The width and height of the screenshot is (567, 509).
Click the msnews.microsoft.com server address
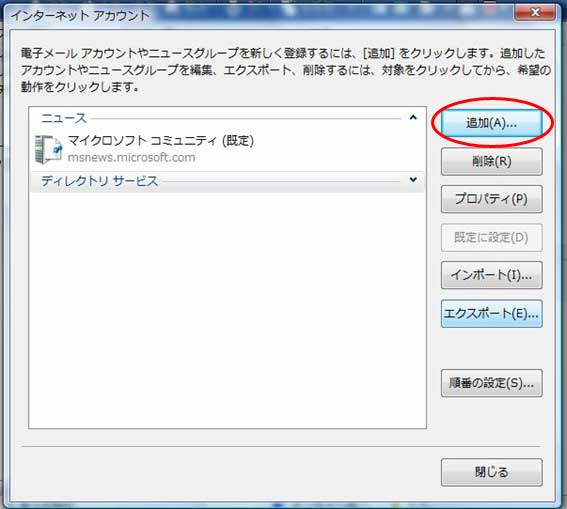[132, 158]
